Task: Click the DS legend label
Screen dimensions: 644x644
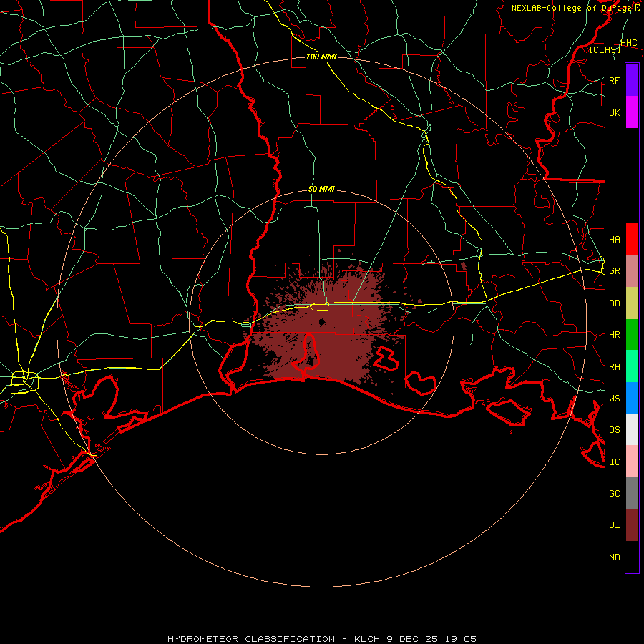Action: [x=614, y=430]
